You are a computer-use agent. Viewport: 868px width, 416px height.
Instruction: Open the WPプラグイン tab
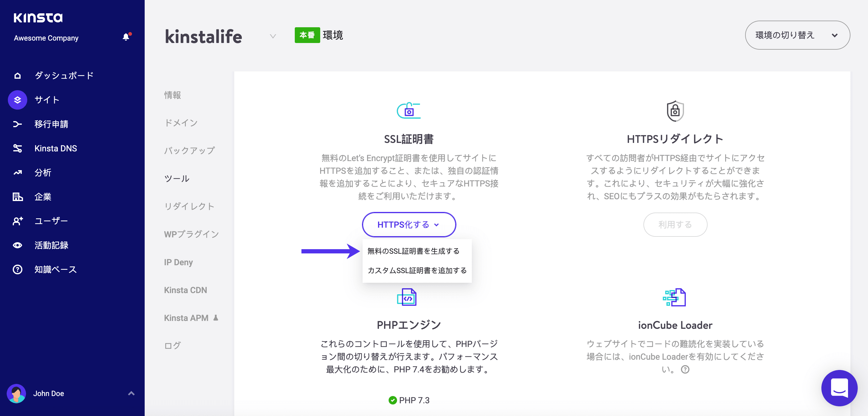191,234
